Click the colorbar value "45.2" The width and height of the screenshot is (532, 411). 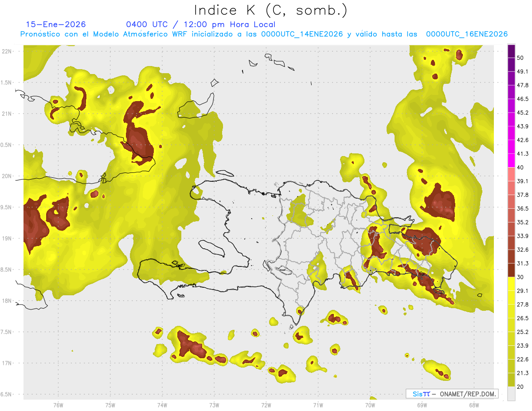click(x=523, y=113)
